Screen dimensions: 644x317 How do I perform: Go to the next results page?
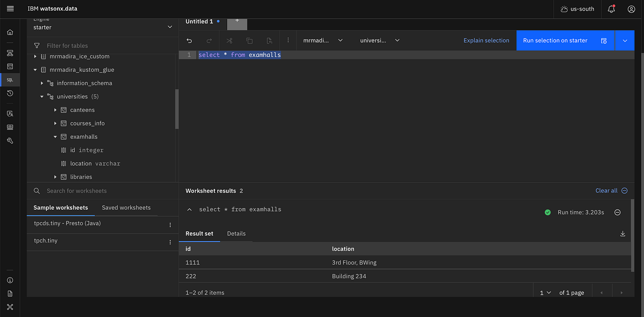coord(621,293)
